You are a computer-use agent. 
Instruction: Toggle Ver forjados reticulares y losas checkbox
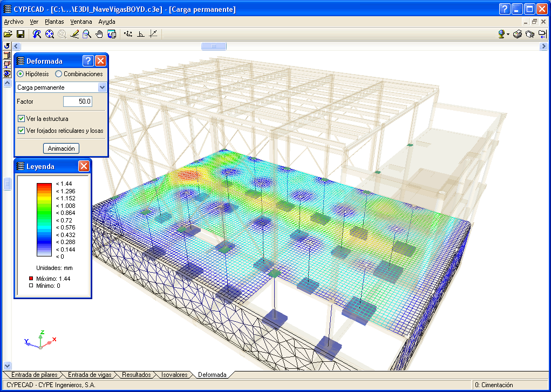pyautogui.click(x=21, y=131)
